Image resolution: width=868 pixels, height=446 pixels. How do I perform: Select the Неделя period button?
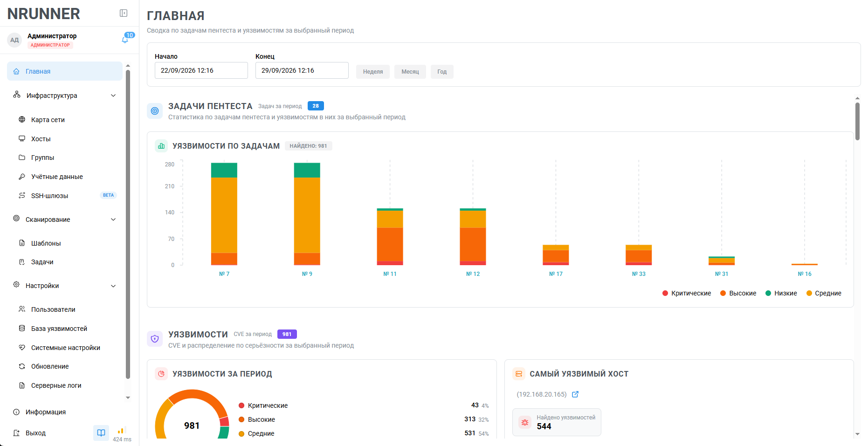coord(373,72)
